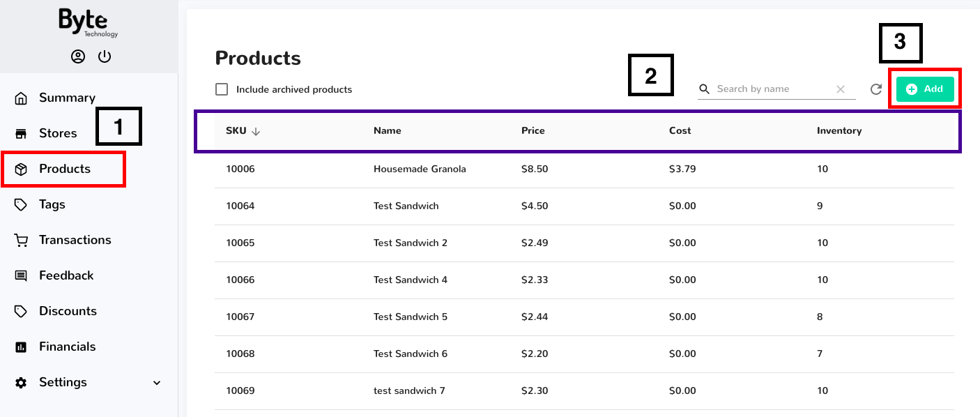The image size is (980, 417).
Task: Click the logout power icon
Action: click(105, 56)
